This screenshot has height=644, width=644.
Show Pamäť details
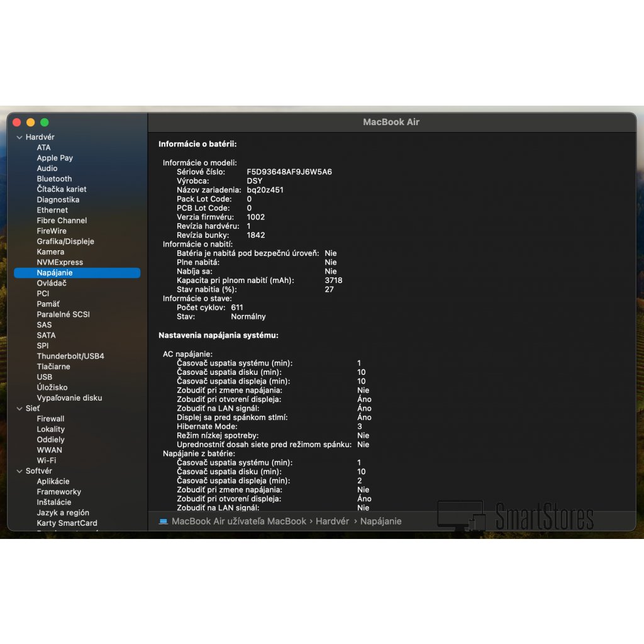pos(48,304)
